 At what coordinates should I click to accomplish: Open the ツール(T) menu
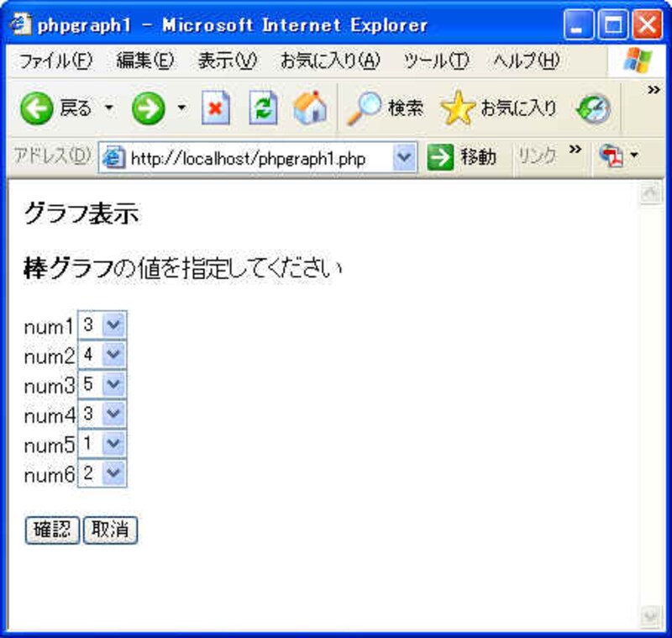point(436,61)
